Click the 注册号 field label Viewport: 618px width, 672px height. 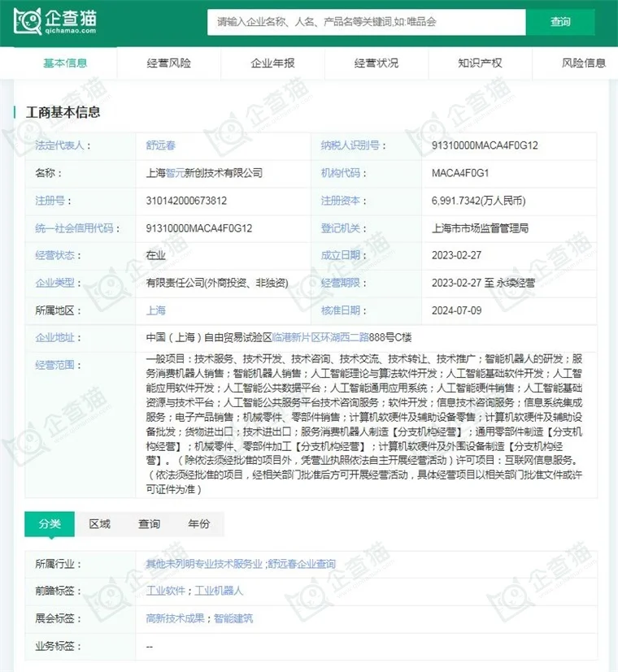click(50, 201)
